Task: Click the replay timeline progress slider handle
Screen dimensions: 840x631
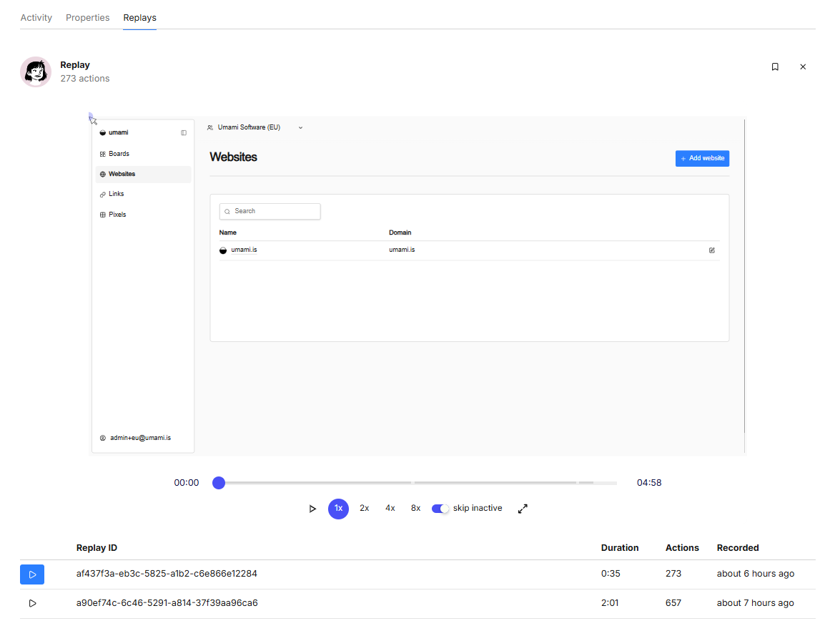Action: [x=219, y=483]
